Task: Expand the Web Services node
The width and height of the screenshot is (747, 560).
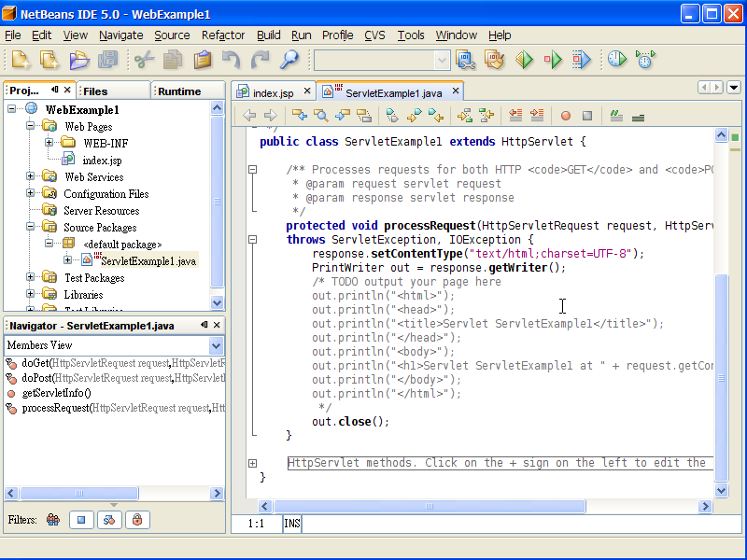Action: (30, 176)
